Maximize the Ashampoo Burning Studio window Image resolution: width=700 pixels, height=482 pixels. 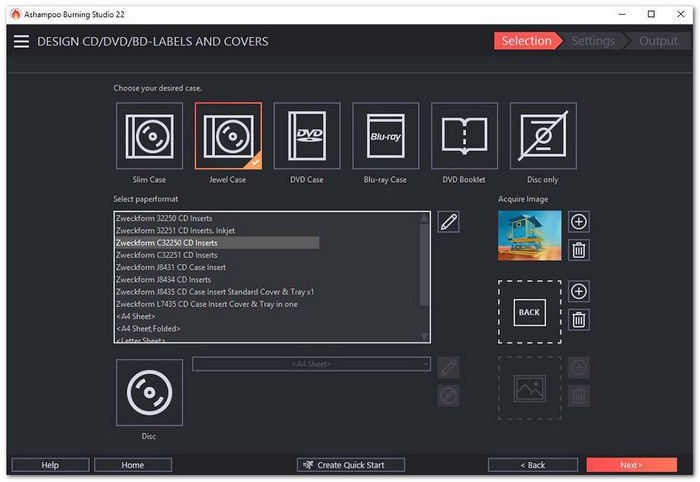pos(651,14)
